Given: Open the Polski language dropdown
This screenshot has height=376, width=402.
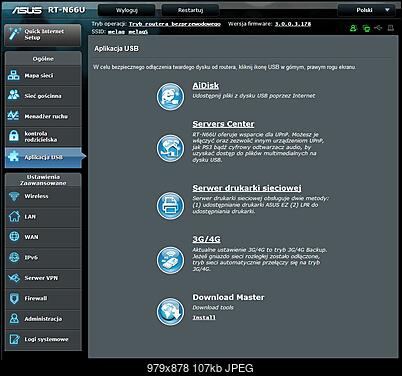Looking at the screenshot, I should point(367,10).
